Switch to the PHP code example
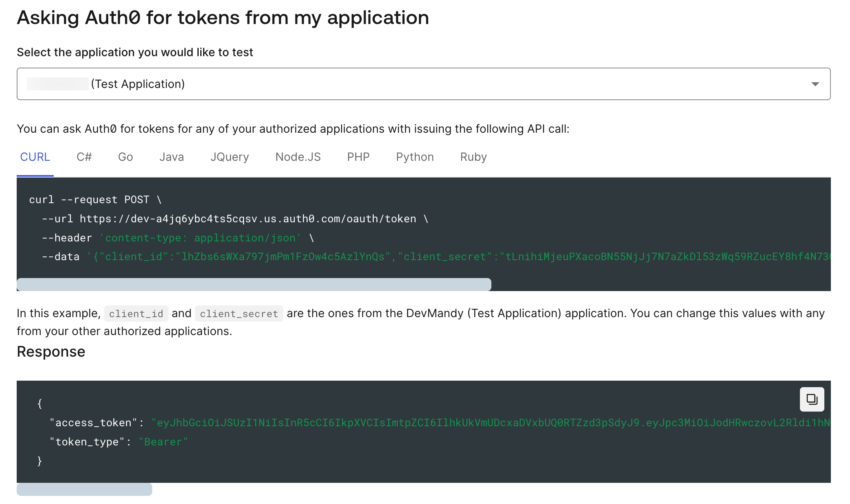The height and width of the screenshot is (504, 850). coord(358,157)
